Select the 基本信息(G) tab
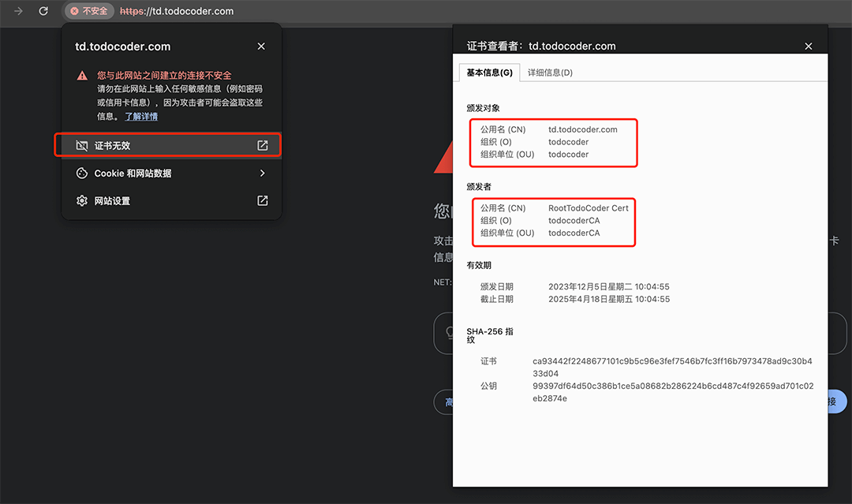This screenshot has height=504, width=852. [490, 73]
